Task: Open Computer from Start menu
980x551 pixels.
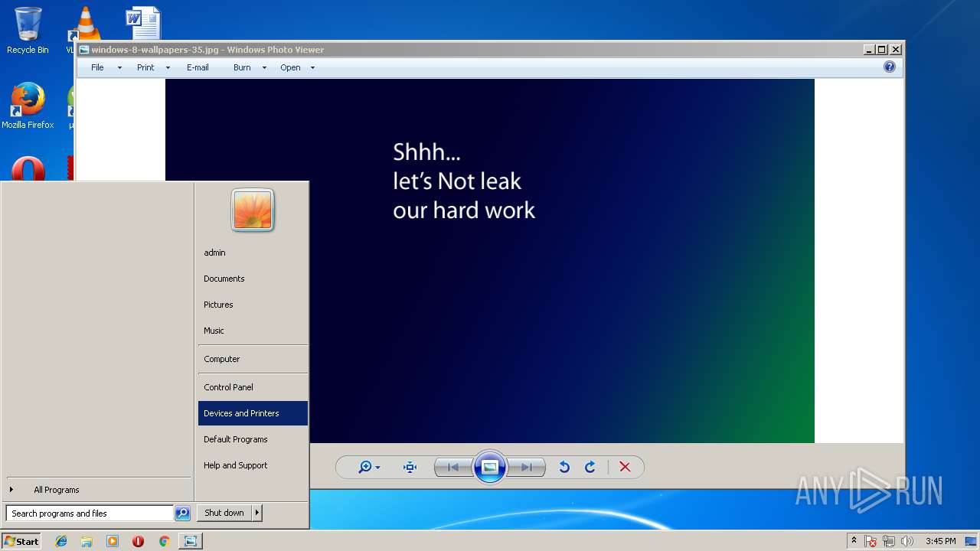Action: click(253, 359)
